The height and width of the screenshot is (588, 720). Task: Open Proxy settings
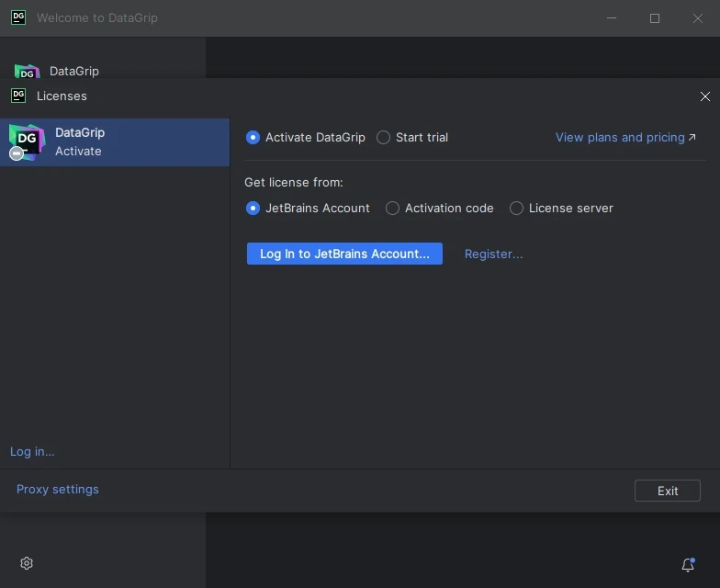pos(58,490)
